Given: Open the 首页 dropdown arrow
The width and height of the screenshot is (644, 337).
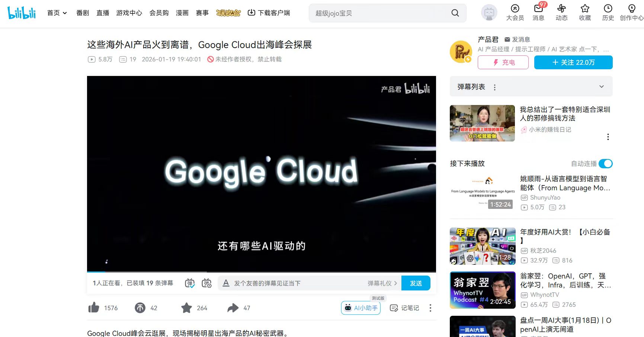Looking at the screenshot, I should click(65, 12).
